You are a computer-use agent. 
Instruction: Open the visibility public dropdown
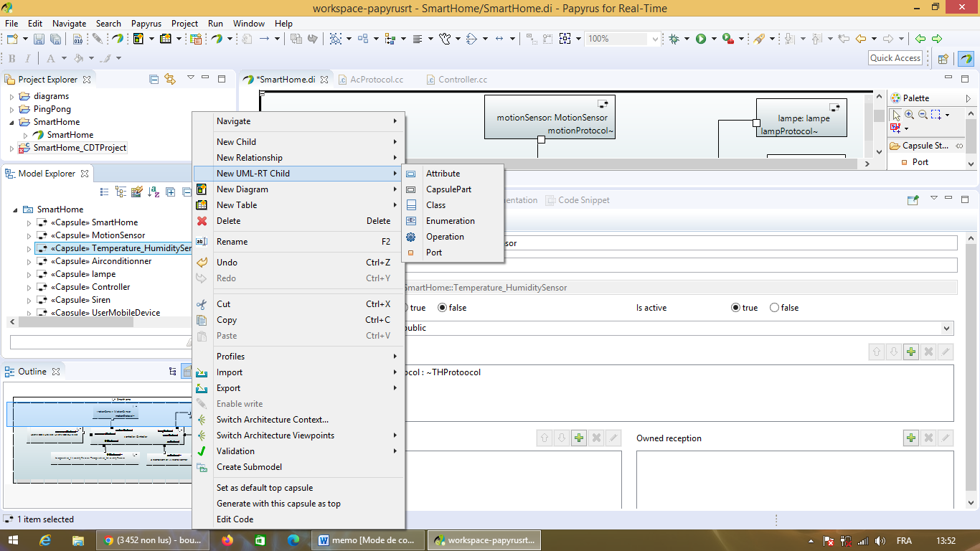(x=947, y=328)
